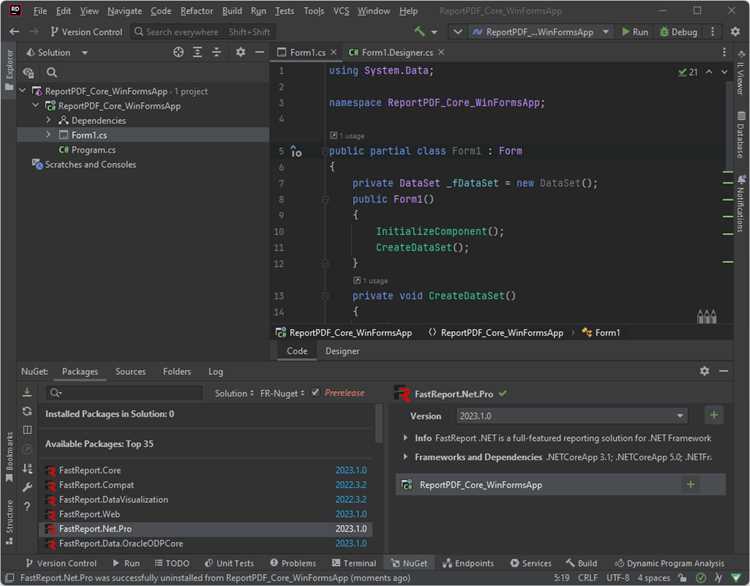This screenshot has height=586, width=750.
Task: Click the Expand All icon in Solution panel
Action: pos(197,52)
